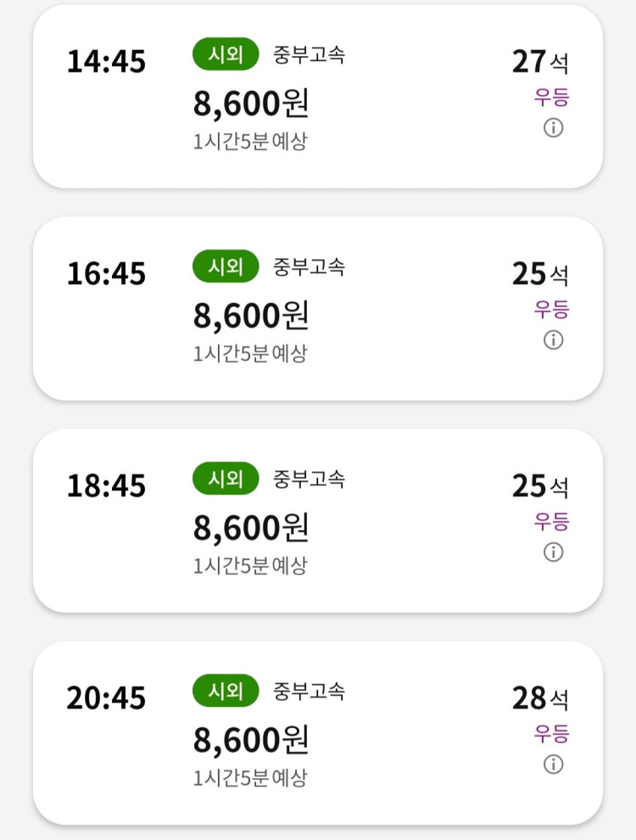Select the 20:45 departure time

[106, 698]
